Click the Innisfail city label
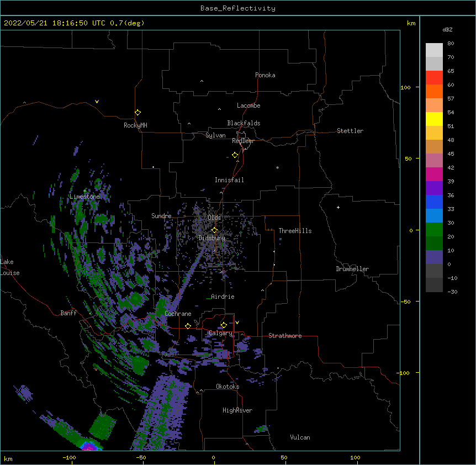 [x=229, y=180]
